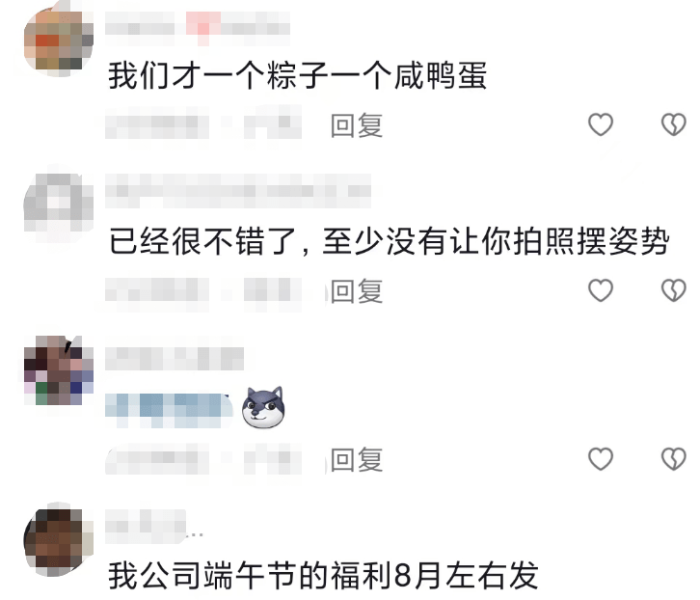700x600 pixels.
Task: Dislike the zongzi and salted duck egg comment
Action: point(673,124)
